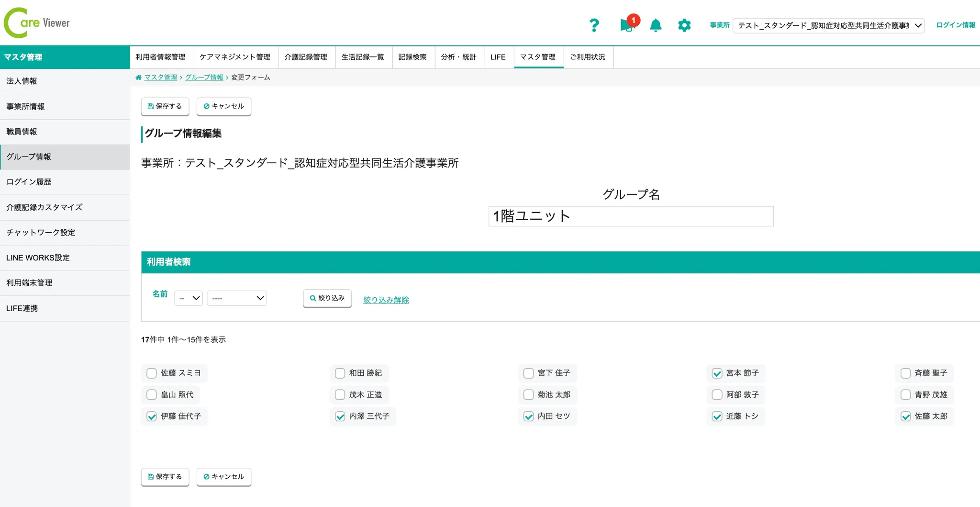This screenshot has height=507, width=980.
Task: Open 介護記録カスタマイズ in the sidebar
Action: 65,207
